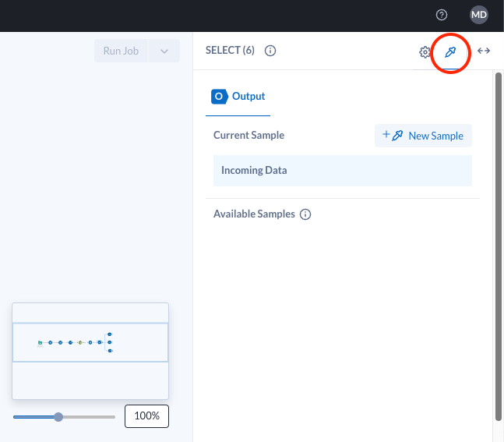Image resolution: width=504 pixels, height=442 pixels.
Task: Click the Run Job button
Action: (122, 51)
